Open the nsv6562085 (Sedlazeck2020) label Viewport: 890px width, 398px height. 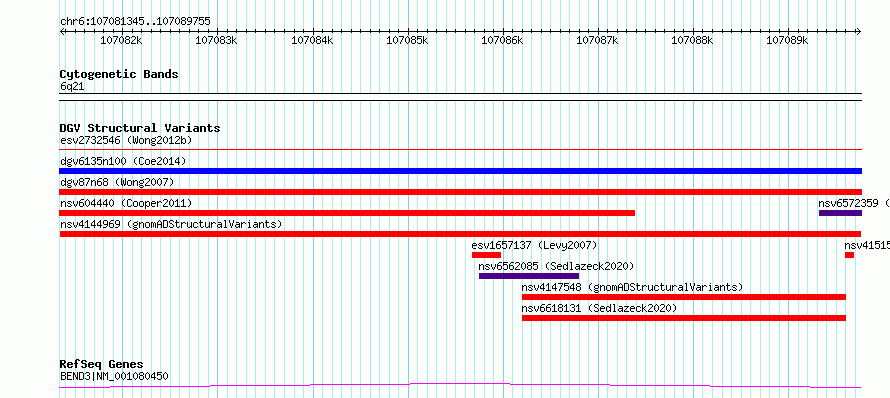[556, 266]
